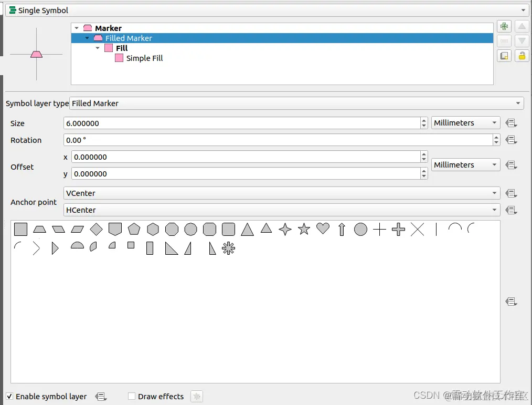Screen dimensions: 532x405
Task: Toggle the symbol layer color lock
Action: pyautogui.click(x=522, y=56)
